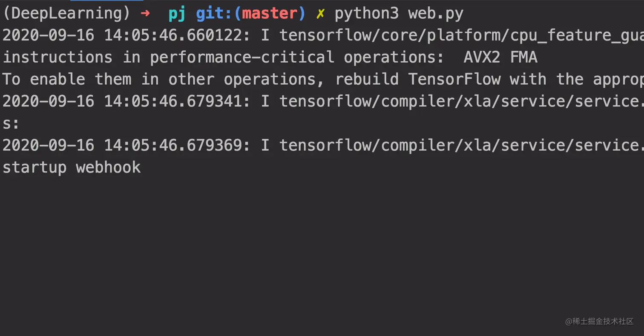
Task: Click the web.py filename in command
Action: click(x=435, y=14)
